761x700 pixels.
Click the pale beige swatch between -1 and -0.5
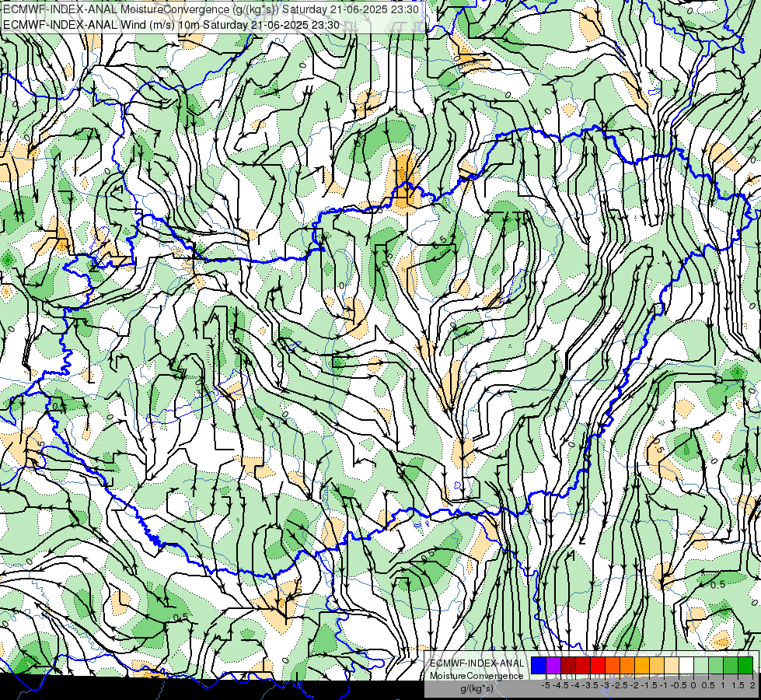pyautogui.click(x=672, y=665)
